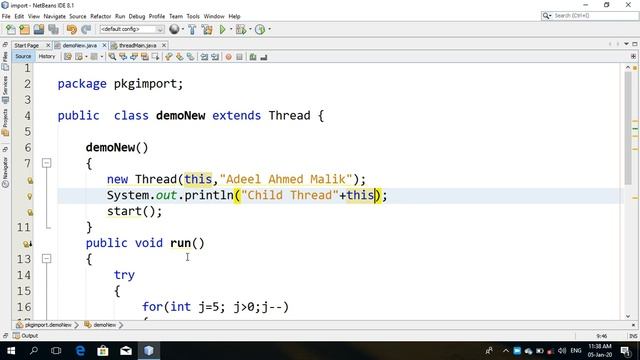Collapse the run method code fold

[x=47, y=259]
